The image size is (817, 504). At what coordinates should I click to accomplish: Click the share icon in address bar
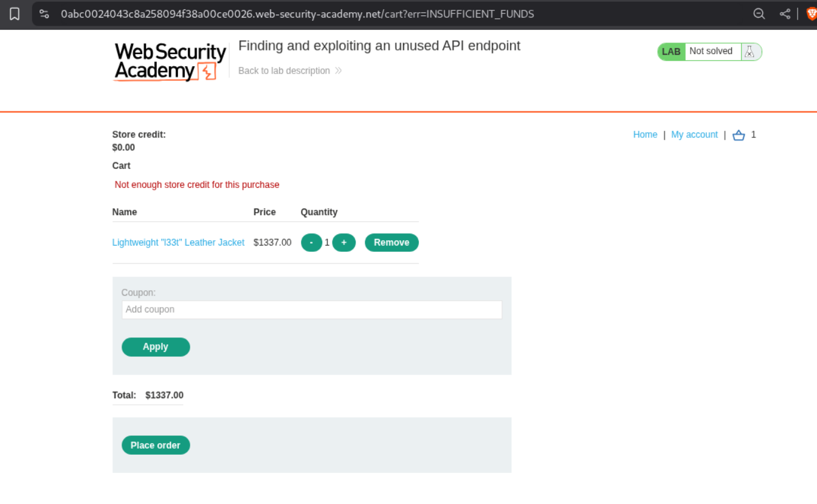click(x=785, y=13)
